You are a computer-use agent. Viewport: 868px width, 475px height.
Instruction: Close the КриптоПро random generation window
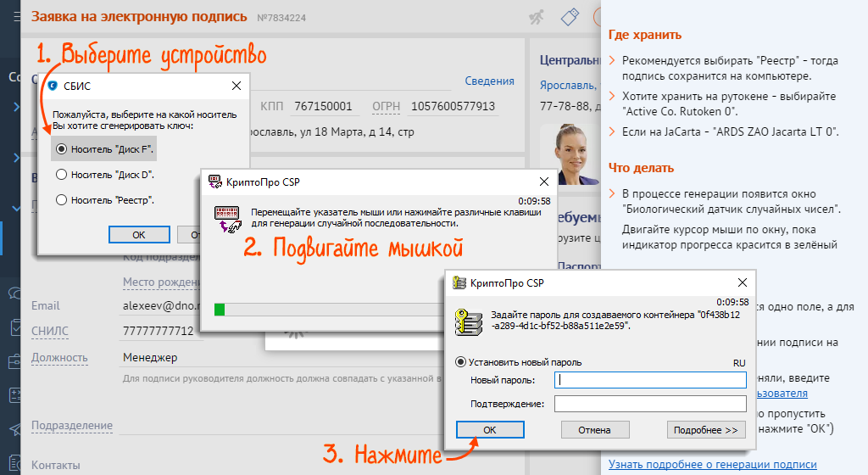(544, 182)
